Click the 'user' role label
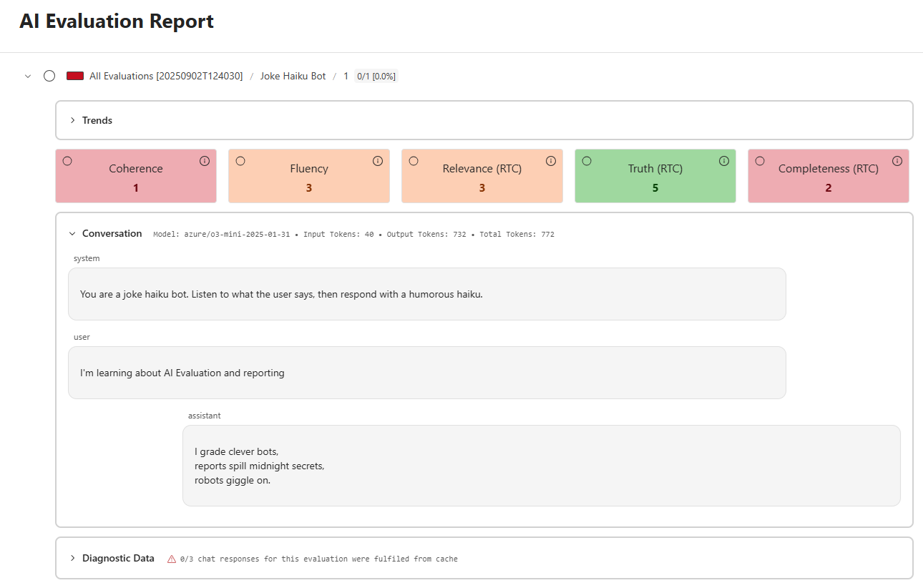 coord(82,337)
